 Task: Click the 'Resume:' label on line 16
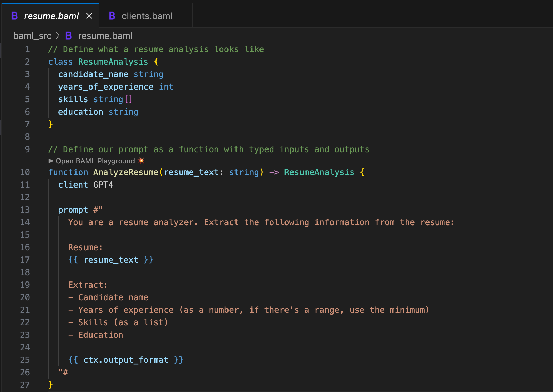(x=86, y=247)
